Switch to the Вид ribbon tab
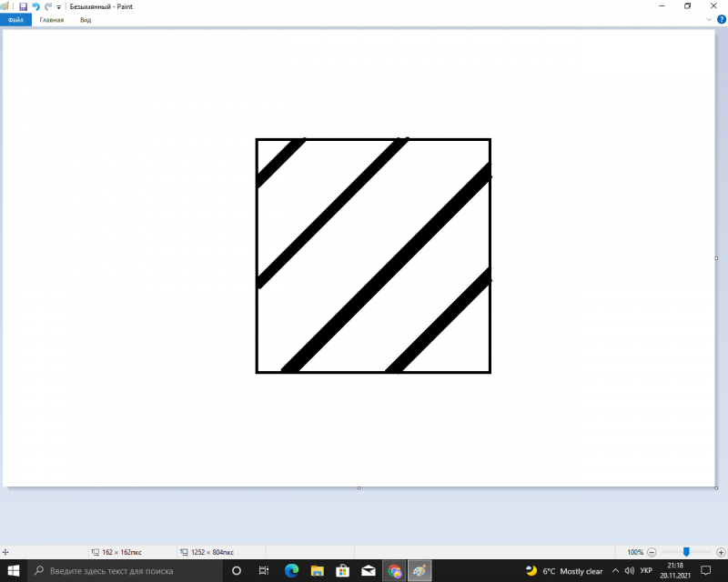Screen dimensions: 728x582 (86, 19)
